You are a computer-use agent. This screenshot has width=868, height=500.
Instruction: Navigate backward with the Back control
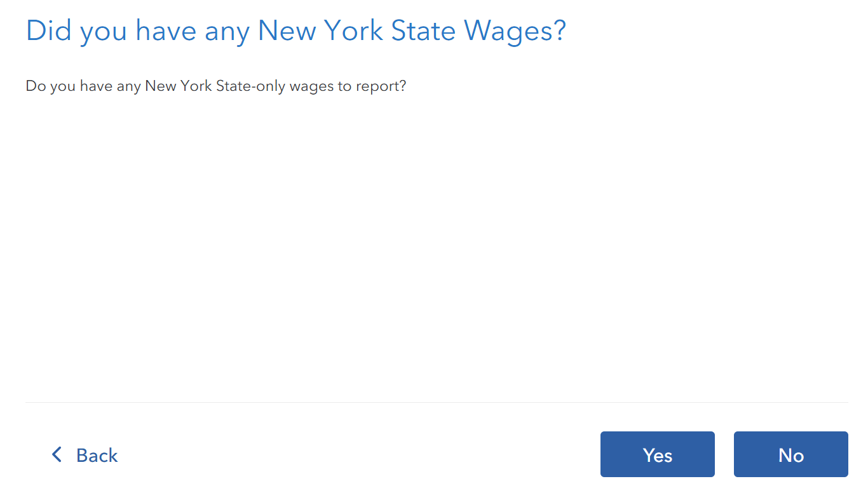pyautogui.click(x=85, y=455)
